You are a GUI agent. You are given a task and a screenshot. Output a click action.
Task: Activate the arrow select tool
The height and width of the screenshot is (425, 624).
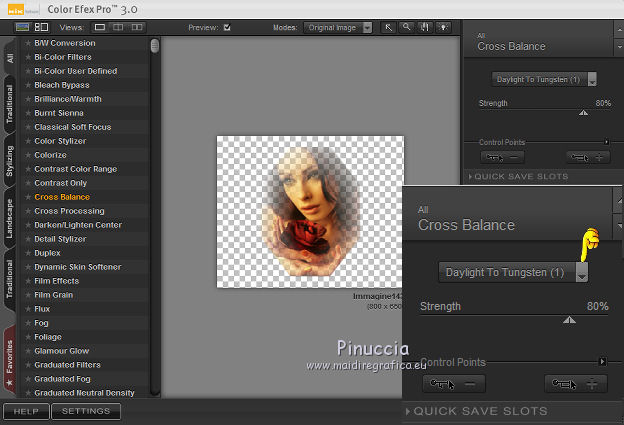tap(389, 28)
